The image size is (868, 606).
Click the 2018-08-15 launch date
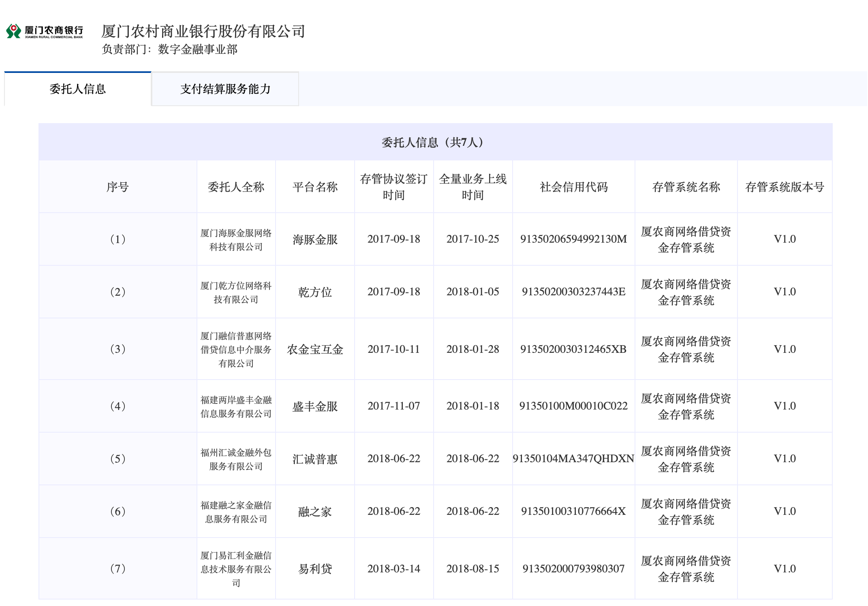point(473,569)
